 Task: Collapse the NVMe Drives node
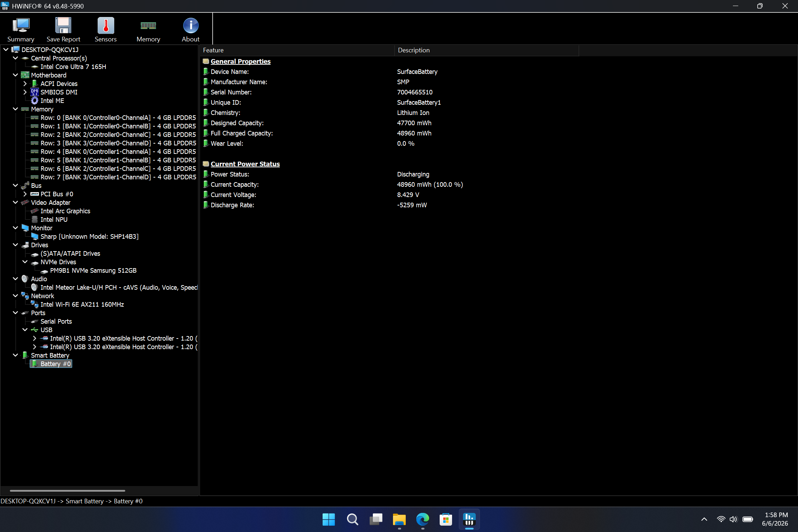click(25, 262)
